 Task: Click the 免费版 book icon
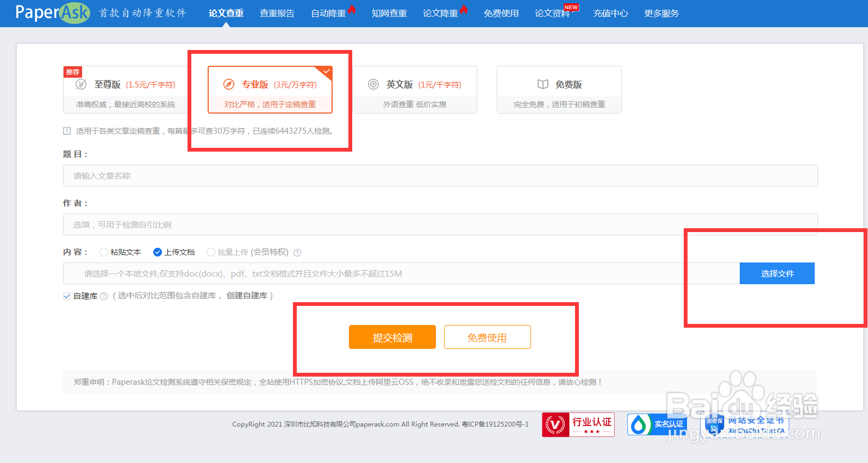pos(543,84)
